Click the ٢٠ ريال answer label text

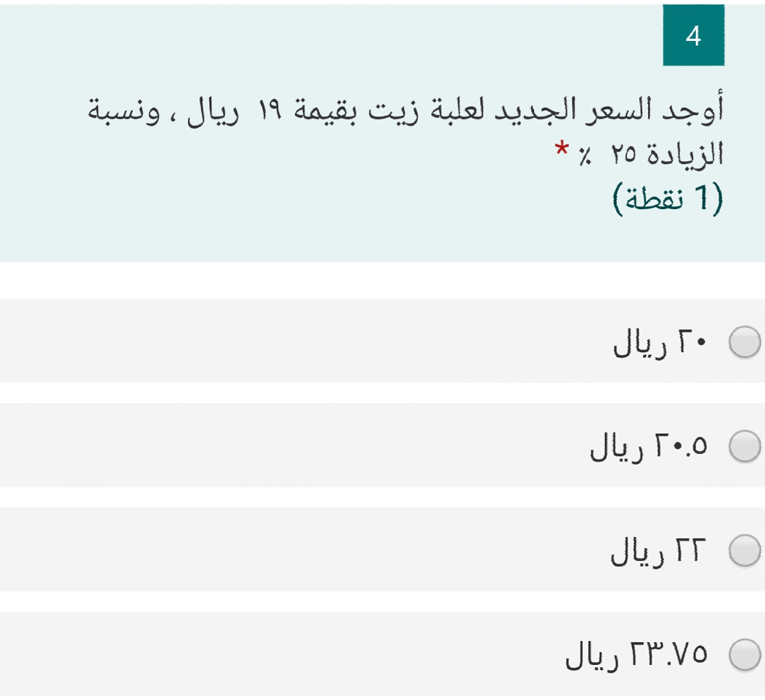(660, 342)
